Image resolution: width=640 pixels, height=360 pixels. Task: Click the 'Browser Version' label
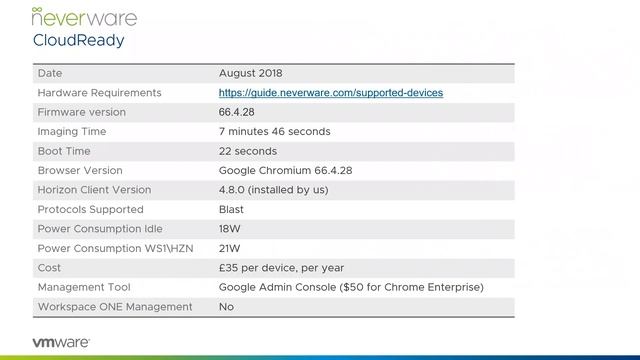(80, 170)
